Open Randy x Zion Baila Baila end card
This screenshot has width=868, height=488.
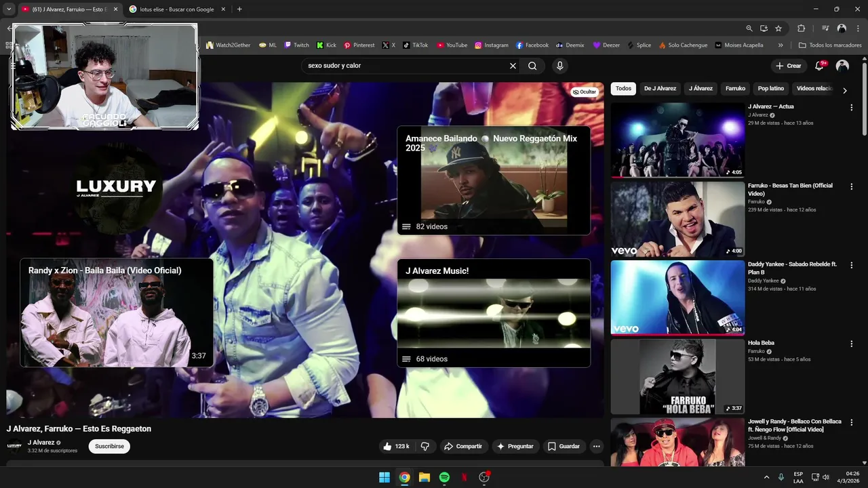coord(117,312)
